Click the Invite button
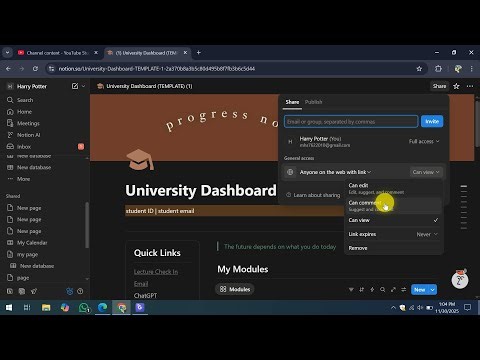Viewport: 480px width, 360px height. (432, 122)
